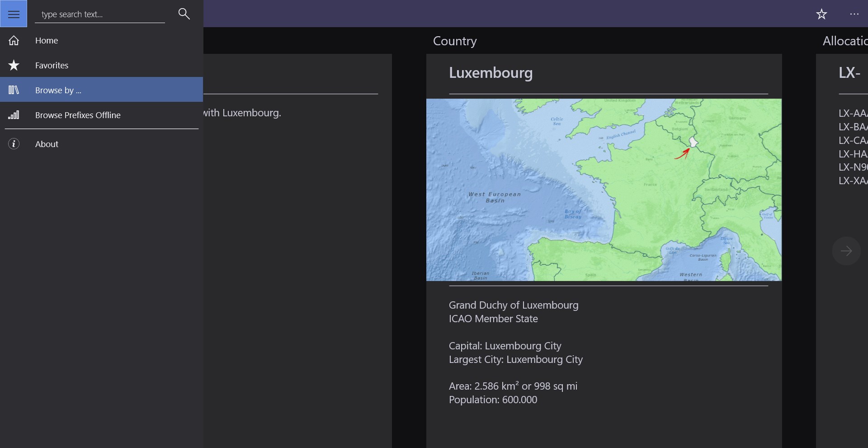This screenshot has height=448, width=868.
Task: Open Browse Prefixes Offline
Action: coord(78,115)
